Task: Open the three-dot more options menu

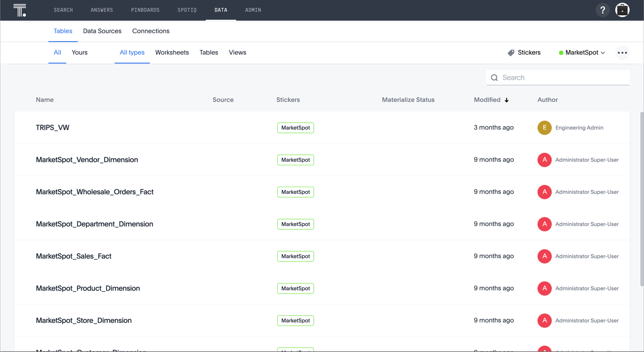Action: (x=622, y=53)
